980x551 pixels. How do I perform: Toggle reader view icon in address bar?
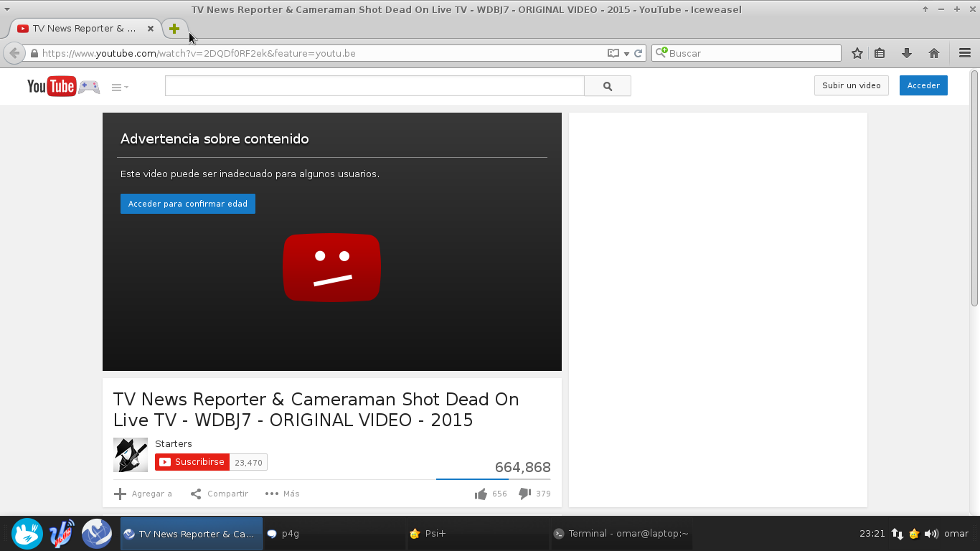tap(613, 53)
